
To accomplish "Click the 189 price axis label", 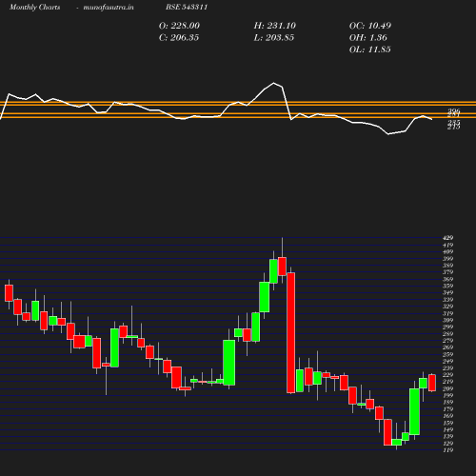I will [448, 403].
